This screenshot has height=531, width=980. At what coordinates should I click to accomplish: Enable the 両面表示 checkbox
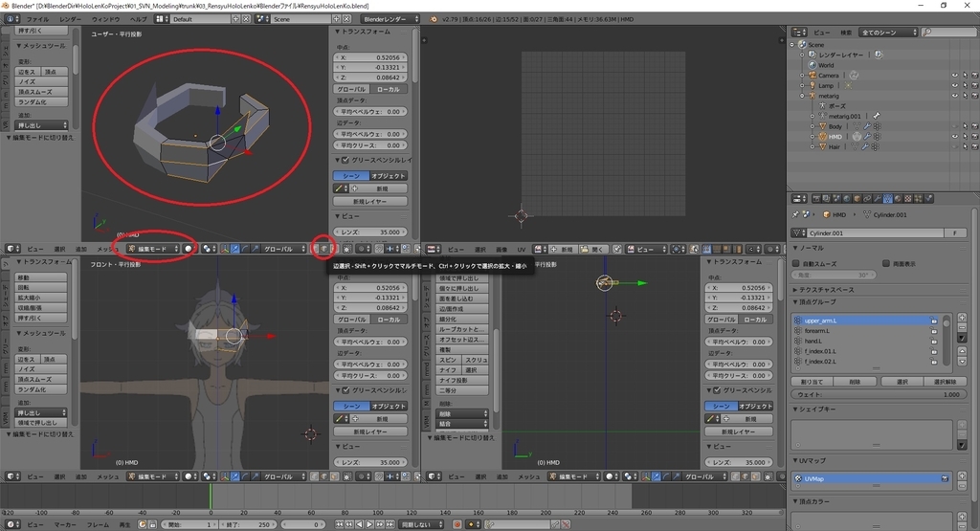pos(886,264)
